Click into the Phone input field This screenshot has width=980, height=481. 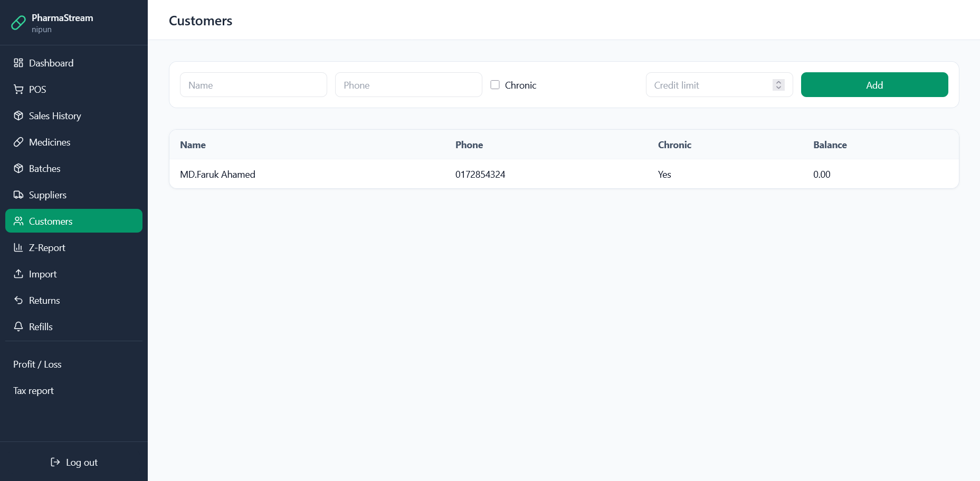point(408,85)
